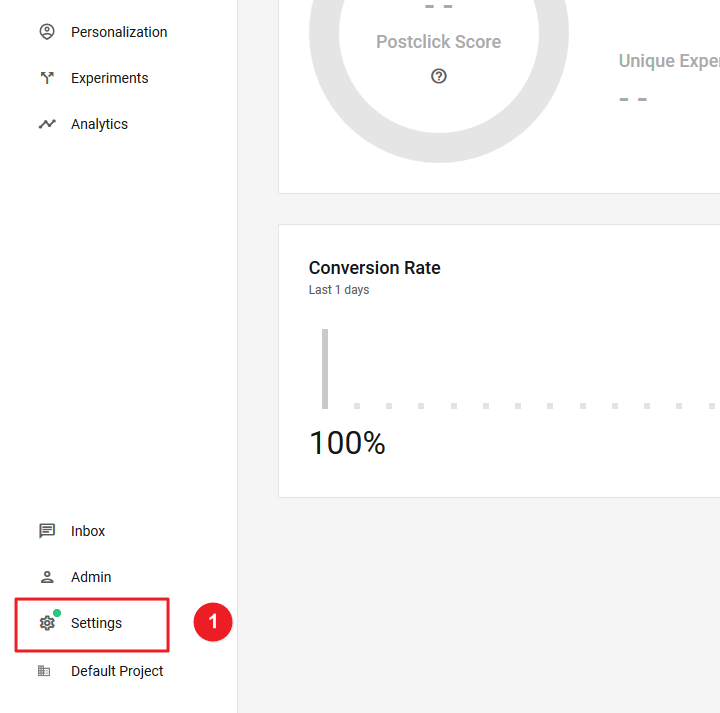Select Admin in the sidebar

91,577
